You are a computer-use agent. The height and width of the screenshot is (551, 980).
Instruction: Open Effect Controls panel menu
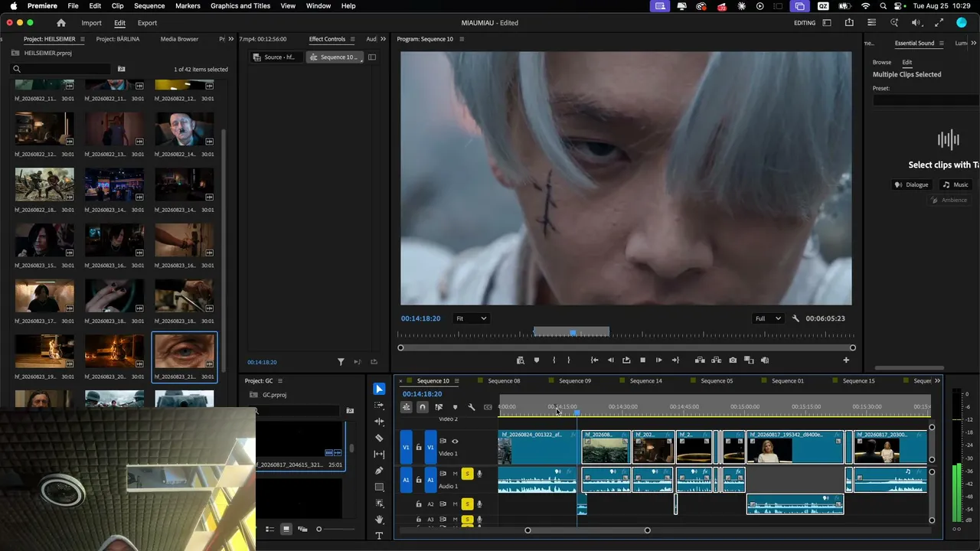[x=352, y=39]
